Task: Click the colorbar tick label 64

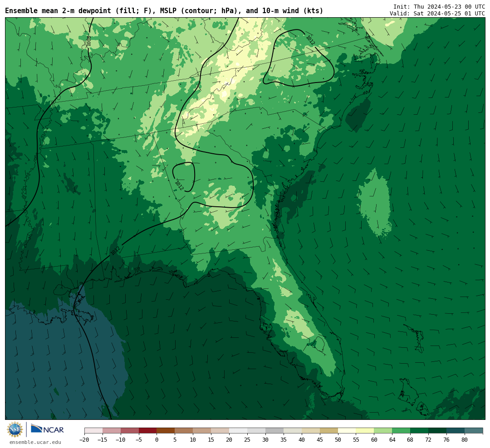Action: (392, 439)
